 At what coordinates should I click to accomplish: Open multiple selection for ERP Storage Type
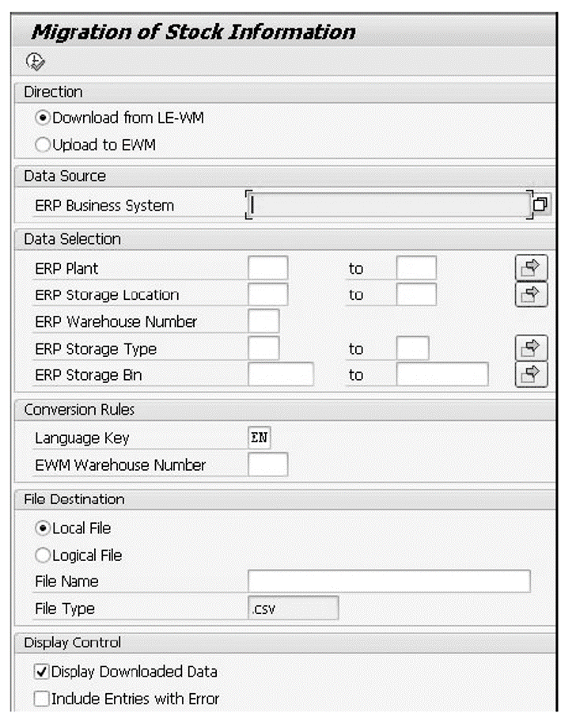coord(531,348)
